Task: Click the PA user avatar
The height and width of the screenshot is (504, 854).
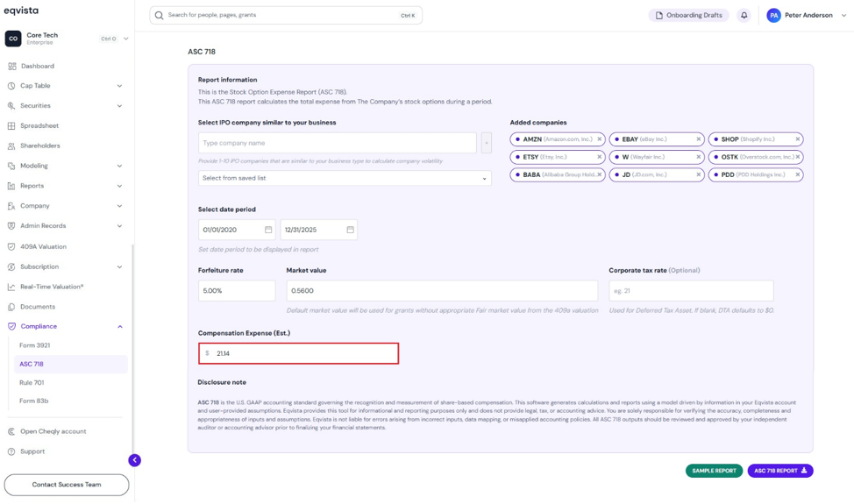Action: [x=773, y=15]
